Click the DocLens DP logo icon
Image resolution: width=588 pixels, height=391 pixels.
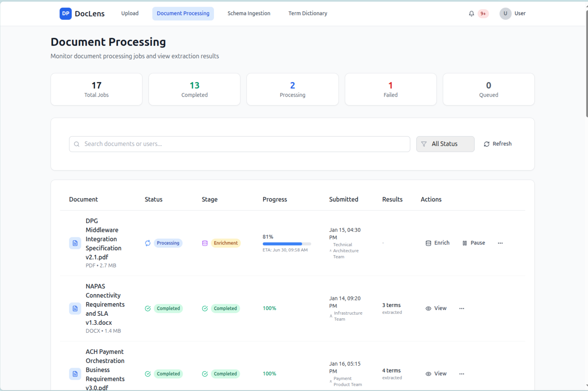65,14
